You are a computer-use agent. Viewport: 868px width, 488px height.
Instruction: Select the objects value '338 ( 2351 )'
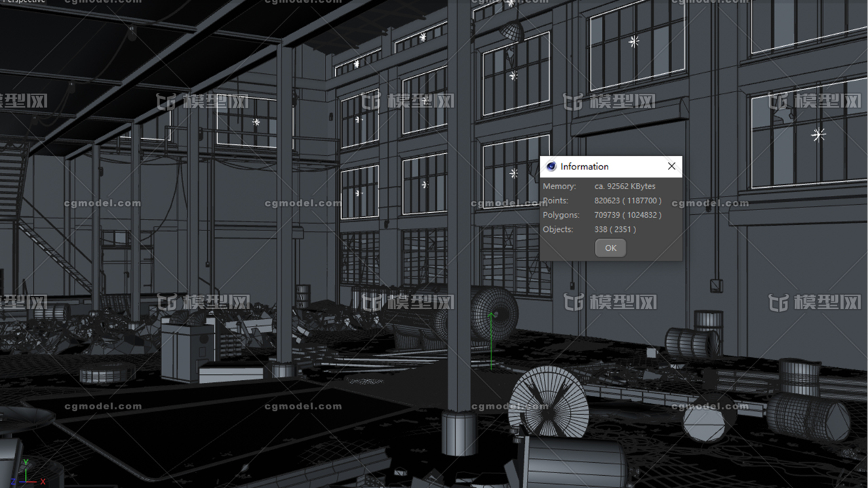click(x=615, y=229)
